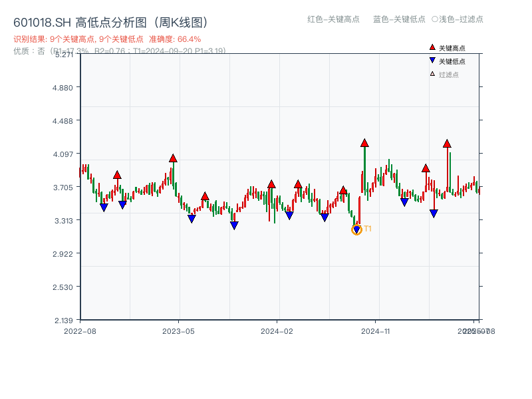Click the 过滤点 legend label
Screen dimensions: 532x399
click(449, 74)
